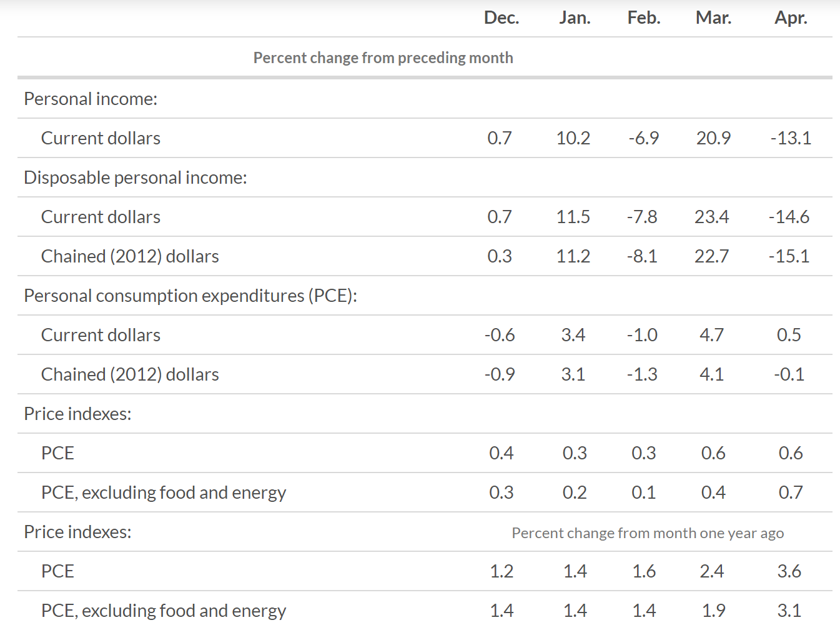The height and width of the screenshot is (635, 840).
Task: Click the 0.7 April PCE excluding food value
Action: click(x=791, y=492)
